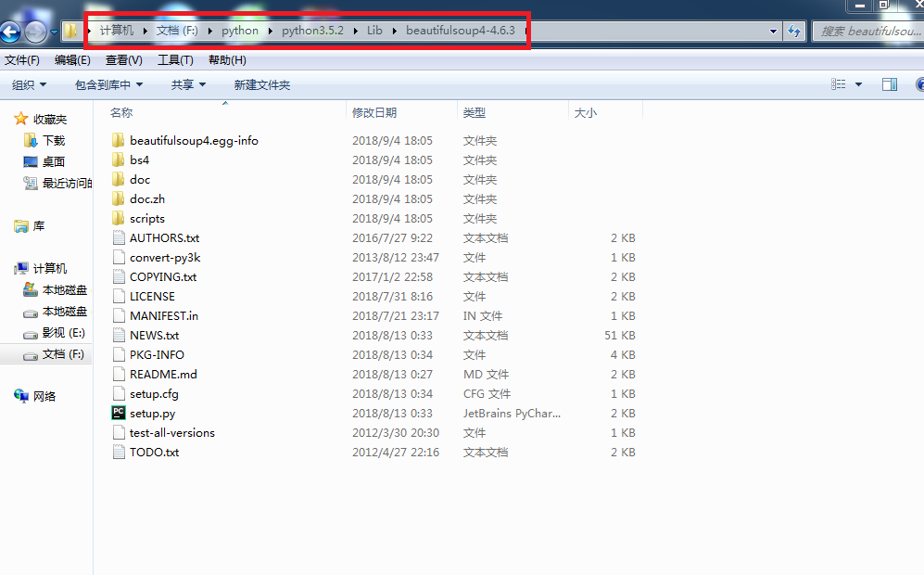Sort by 名称 column header
Screen dimensions: 924x575
click(120, 112)
